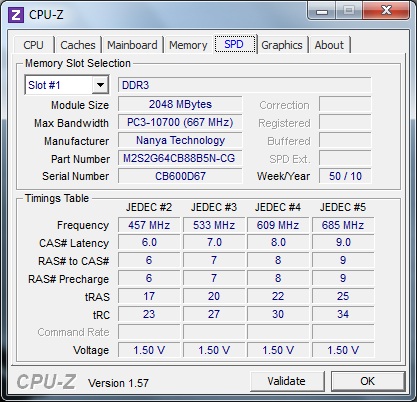This screenshot has height=402, width=417.
Task: Click the 685 MHz frequency cell
Action: tap(343, 225)
